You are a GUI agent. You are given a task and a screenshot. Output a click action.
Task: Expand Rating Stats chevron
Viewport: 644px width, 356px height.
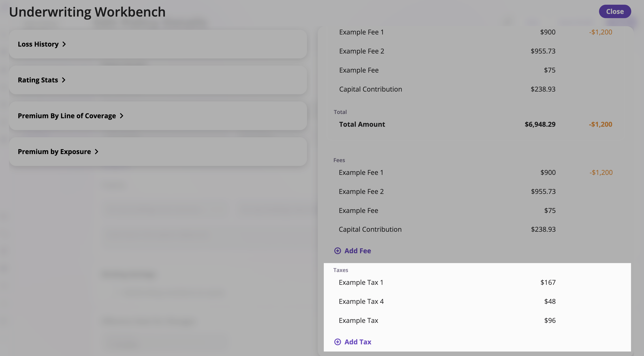(64, 80)
